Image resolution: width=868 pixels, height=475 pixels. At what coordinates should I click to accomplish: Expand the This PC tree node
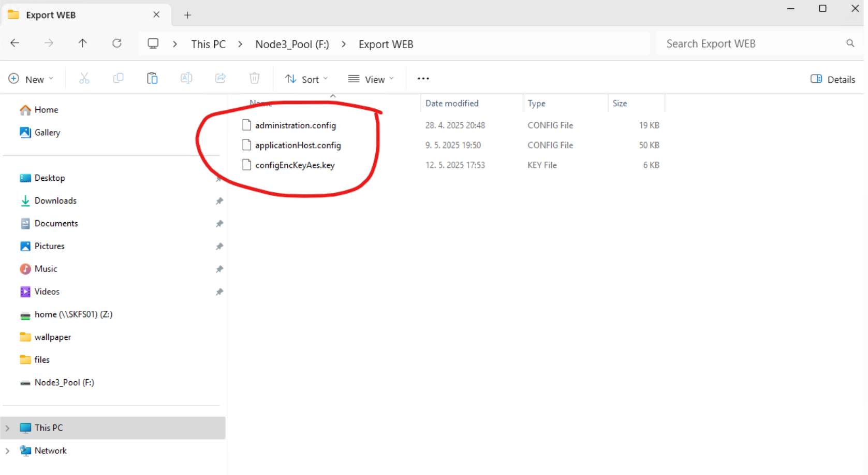coord(8,428)
